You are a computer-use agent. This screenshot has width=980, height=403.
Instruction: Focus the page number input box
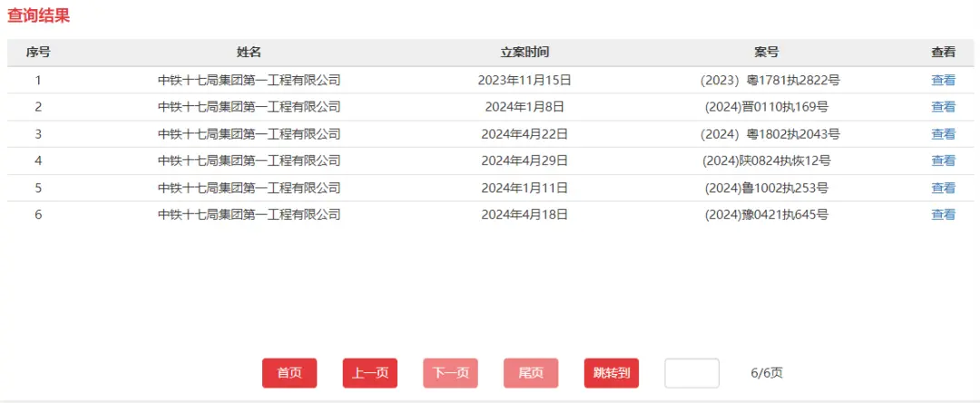tap(691, 373)
